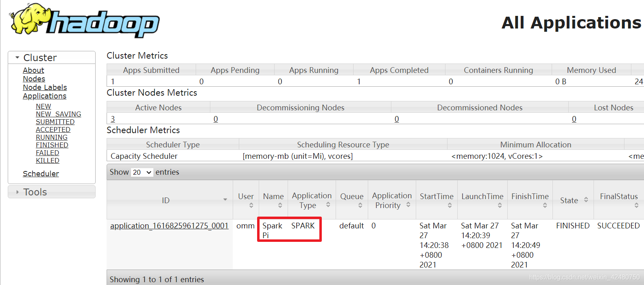644x285 pixels.
Task: Open the Applications link
Action: (x=44, y=96)
